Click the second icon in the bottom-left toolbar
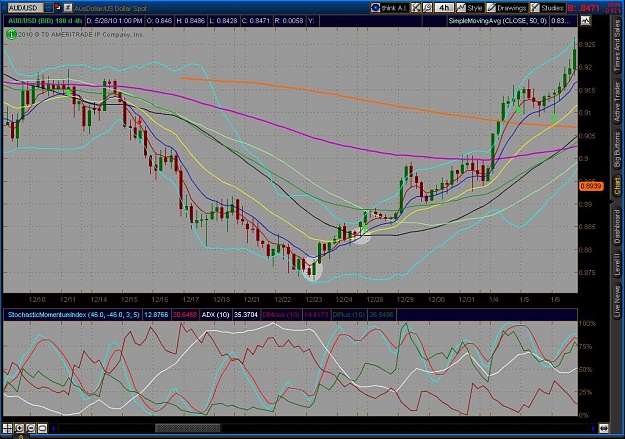 (x=19, y=428)
